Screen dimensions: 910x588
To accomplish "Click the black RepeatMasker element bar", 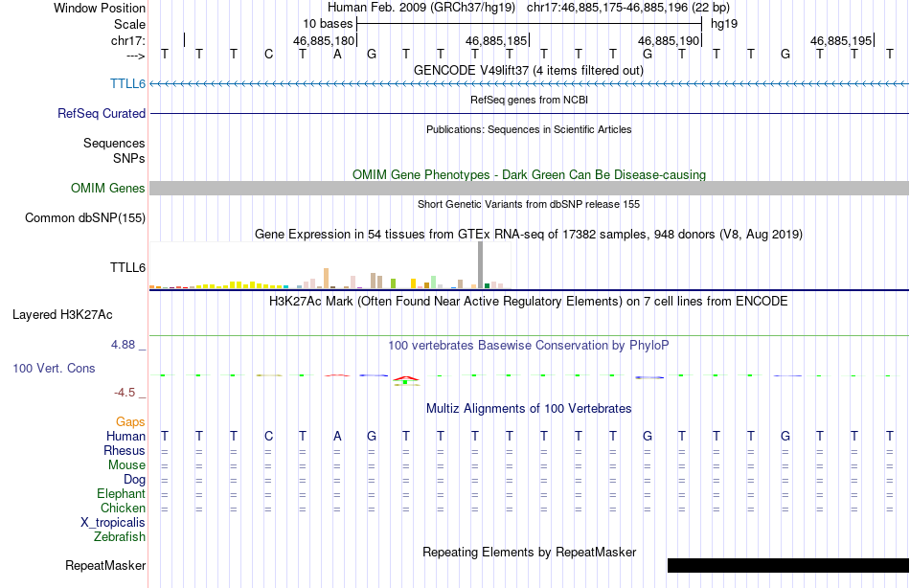I will [x=788, y=565].
